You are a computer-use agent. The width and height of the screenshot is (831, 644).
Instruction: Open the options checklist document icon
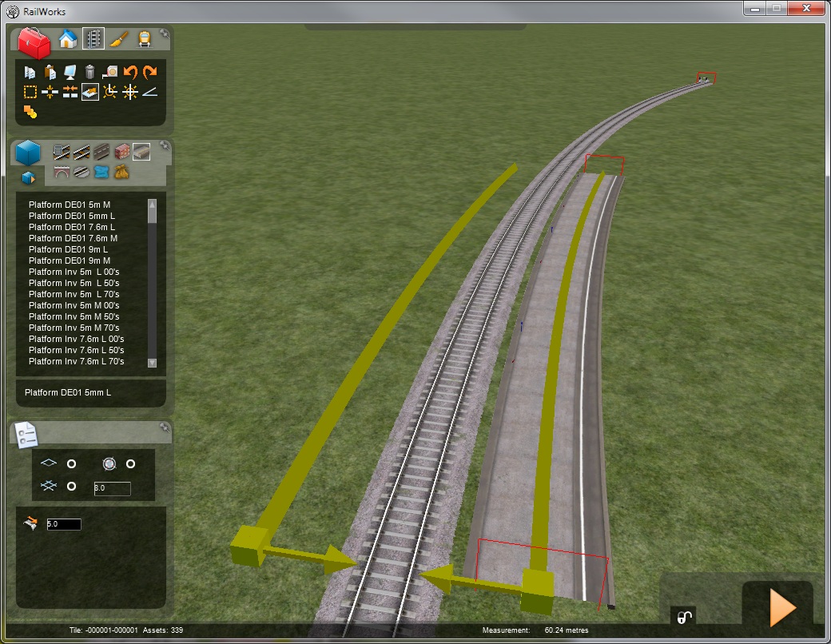click(26, 435)
